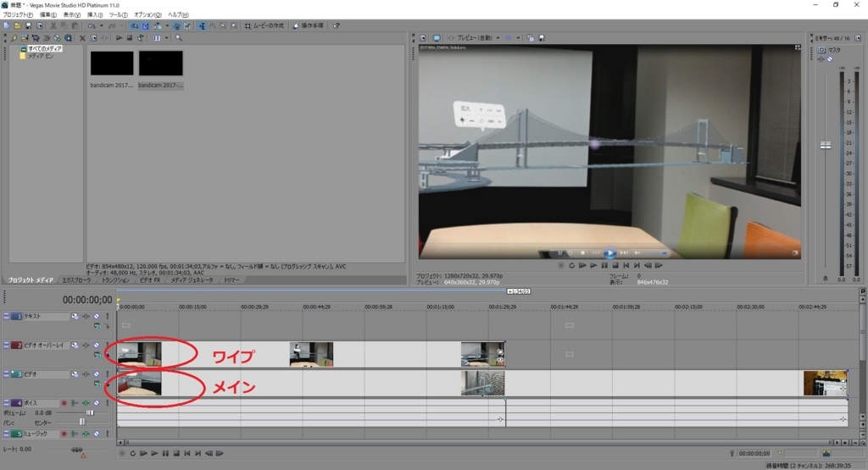
Task: Select メディア ビン folder in the tree
Action: tap(40, 56)
